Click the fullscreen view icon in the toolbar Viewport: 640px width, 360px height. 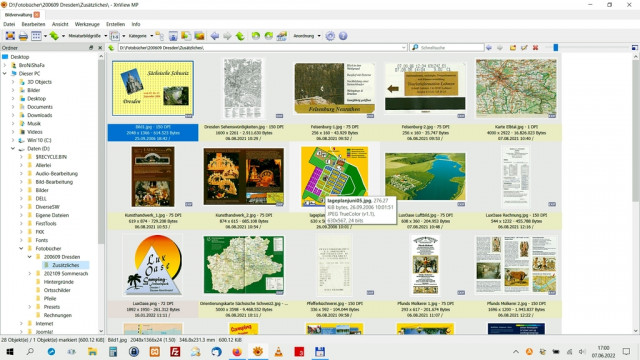point(10,36)
